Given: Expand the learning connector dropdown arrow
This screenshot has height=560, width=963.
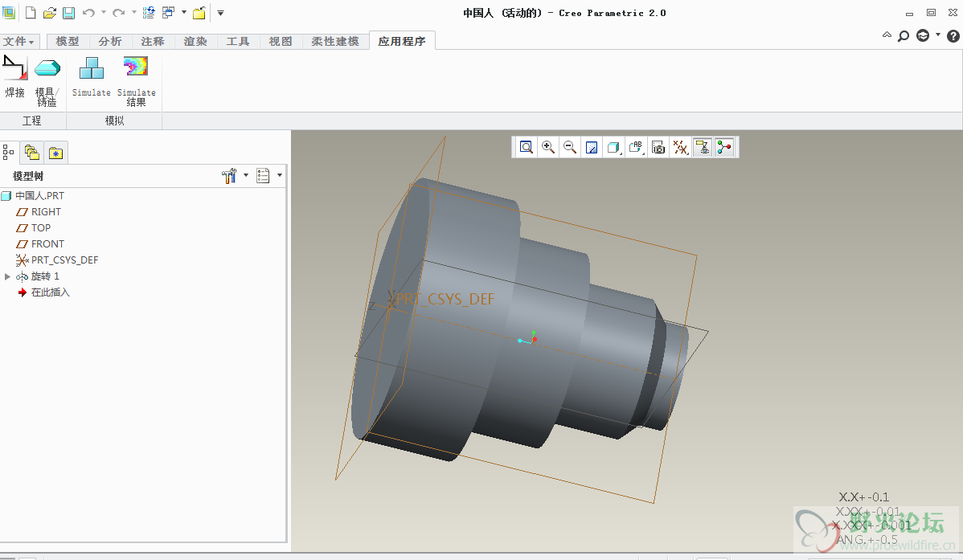Looking at the screenshot, I should coord(938,35).
